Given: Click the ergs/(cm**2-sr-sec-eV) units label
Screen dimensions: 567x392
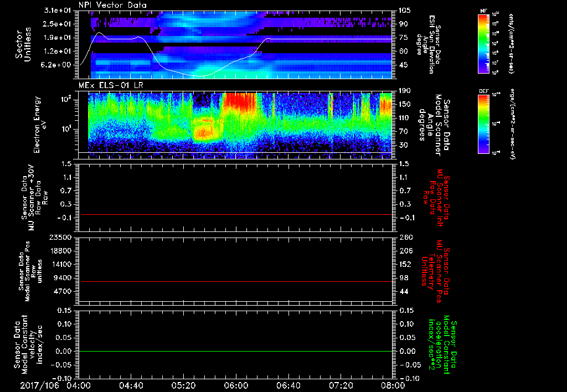Looking at the screenshot, I should (512, 123).
